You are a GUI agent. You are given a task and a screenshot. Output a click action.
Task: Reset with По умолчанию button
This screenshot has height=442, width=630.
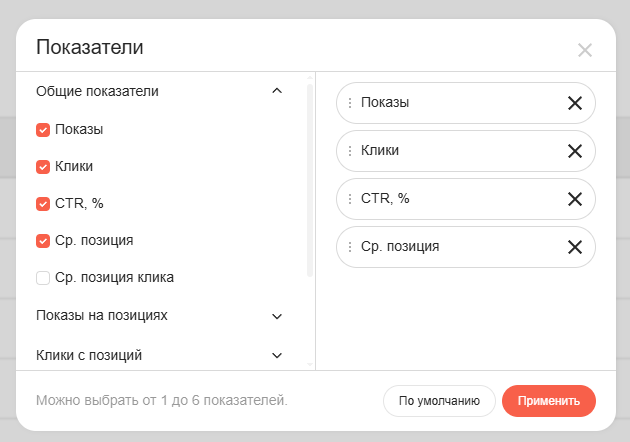439,401
